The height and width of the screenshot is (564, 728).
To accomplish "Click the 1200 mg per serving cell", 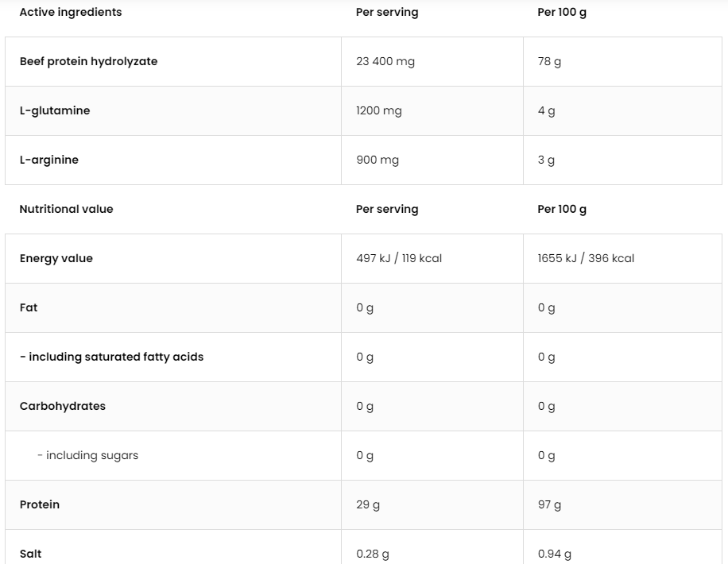I will (379, 110).
